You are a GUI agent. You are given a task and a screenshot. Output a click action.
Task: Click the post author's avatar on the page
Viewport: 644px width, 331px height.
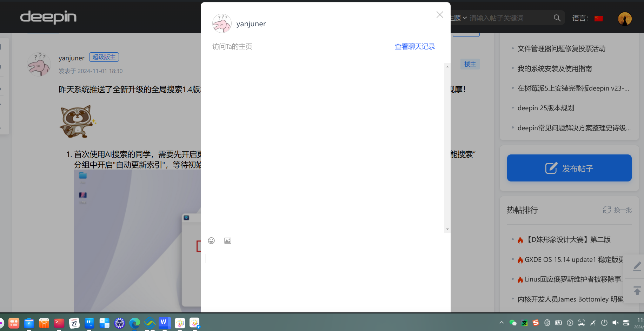coord(39,65)
